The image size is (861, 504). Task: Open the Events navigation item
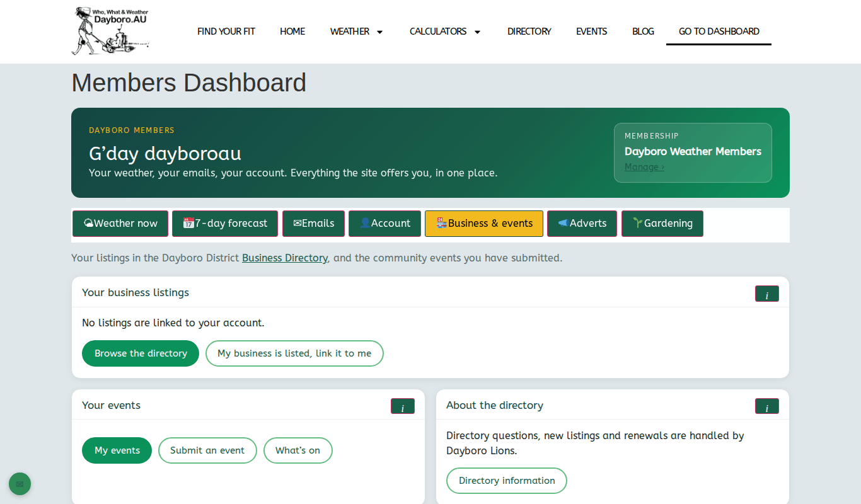[x=592, y=31]
